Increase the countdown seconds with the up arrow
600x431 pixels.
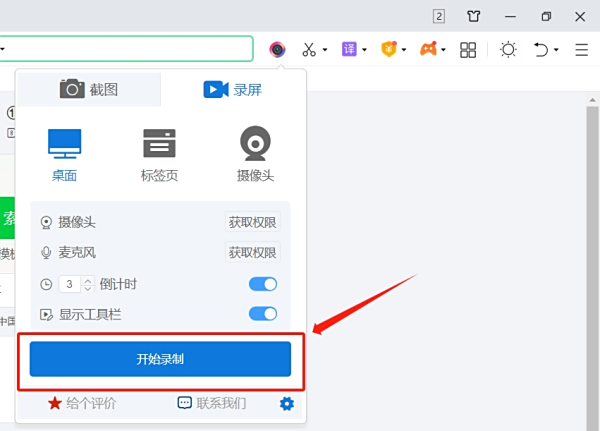88,280
